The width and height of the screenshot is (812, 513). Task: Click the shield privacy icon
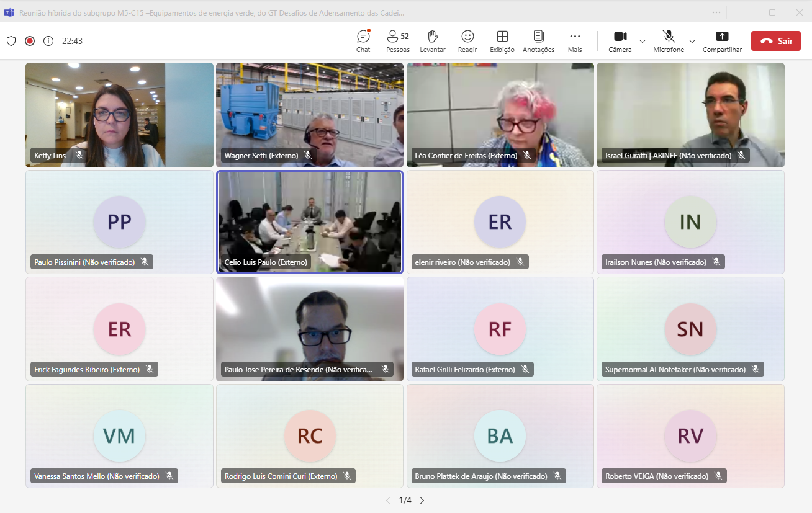[x=11, y=41]
